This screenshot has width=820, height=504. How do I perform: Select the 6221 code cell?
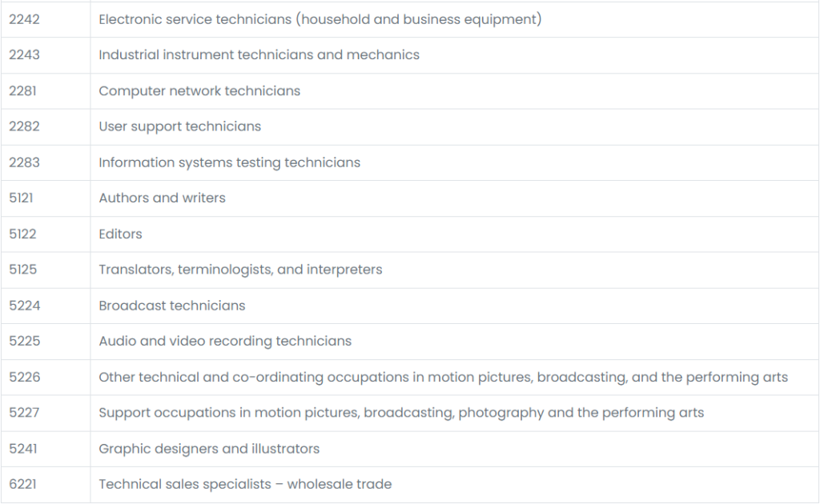(46, 485)
